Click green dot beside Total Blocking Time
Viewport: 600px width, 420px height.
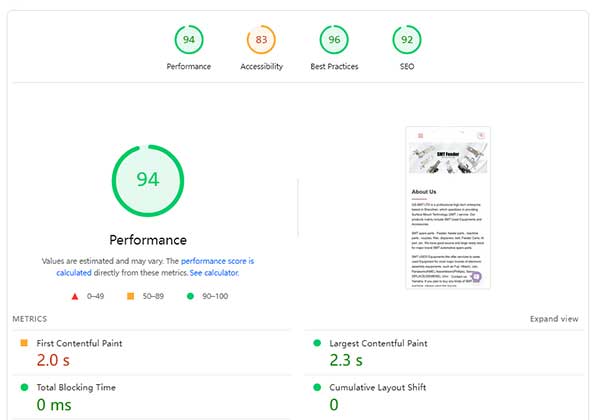24,386
